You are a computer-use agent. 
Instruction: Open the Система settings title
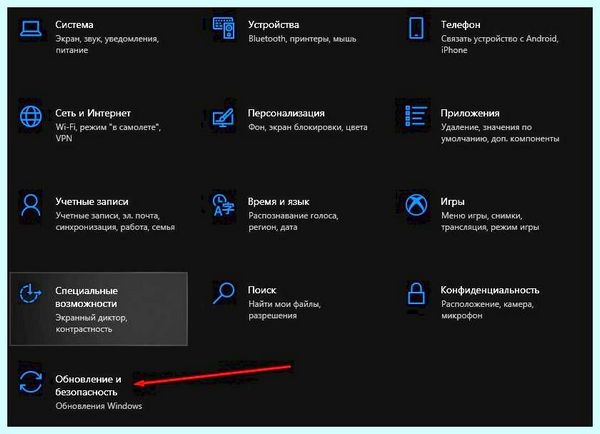[x=74, y=24]
